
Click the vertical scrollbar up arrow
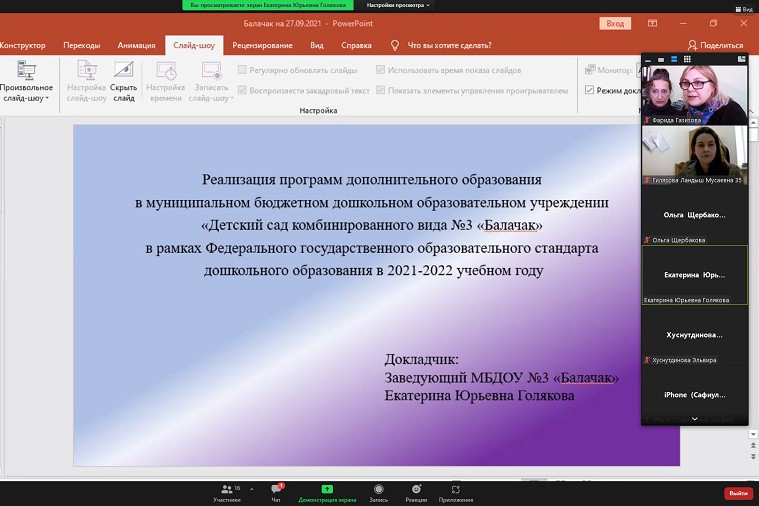753,123
